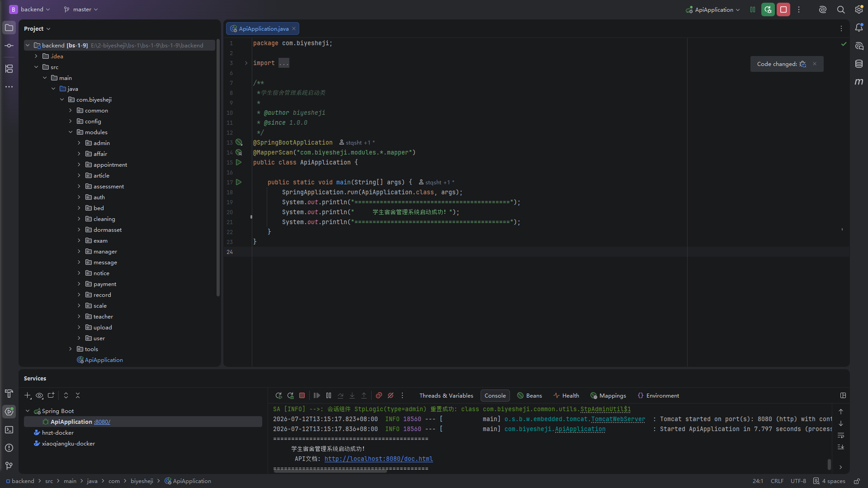Open the localhost:8080/doc.html link
Screen dimensions: 868x488
(378, 459)
